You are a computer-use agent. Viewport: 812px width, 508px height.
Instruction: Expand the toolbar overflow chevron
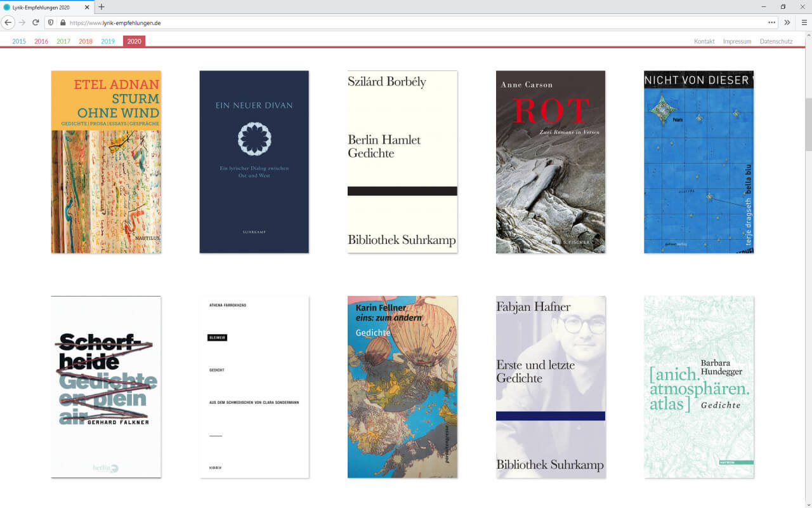[787, 22]
